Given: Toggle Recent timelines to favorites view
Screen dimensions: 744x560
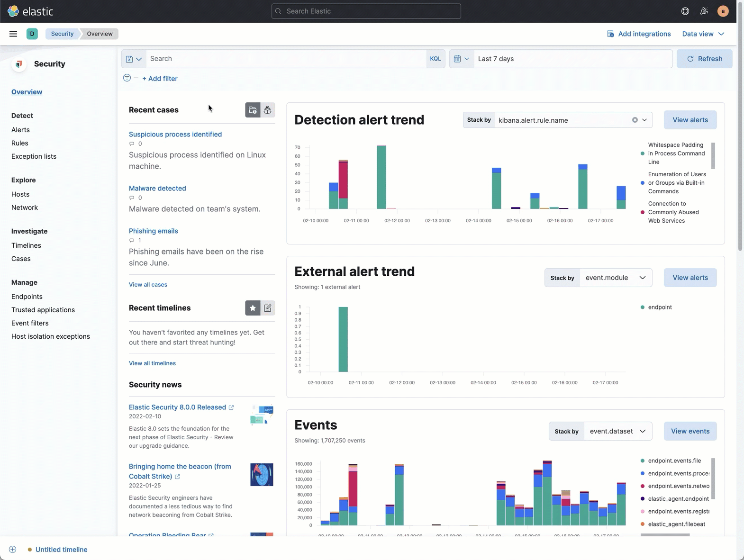Looking at the screenshot, I should point(253,308).
